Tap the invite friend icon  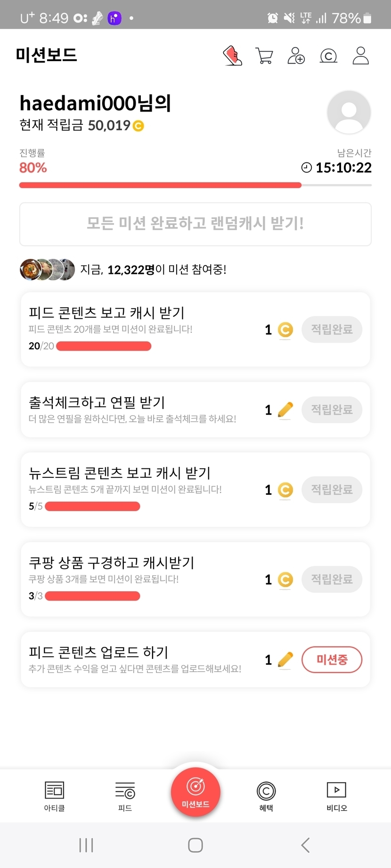point(296,56)
